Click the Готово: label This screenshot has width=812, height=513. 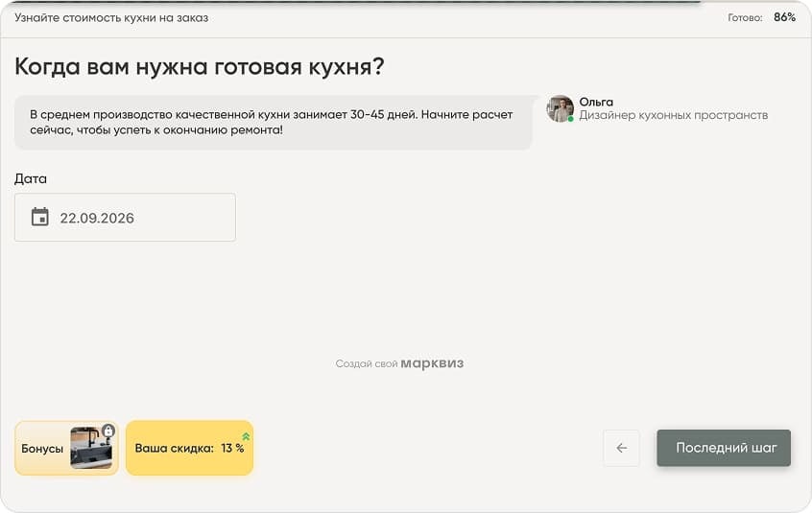tap(745, 17)
